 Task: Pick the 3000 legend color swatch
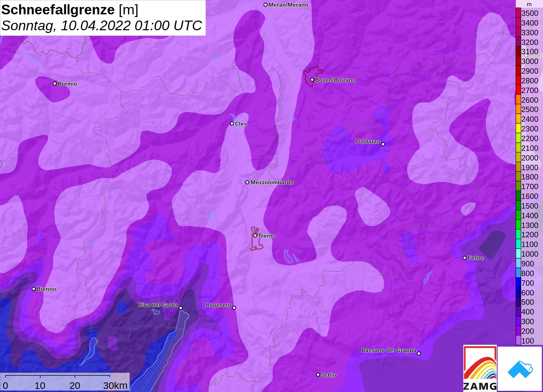point(518,61)
